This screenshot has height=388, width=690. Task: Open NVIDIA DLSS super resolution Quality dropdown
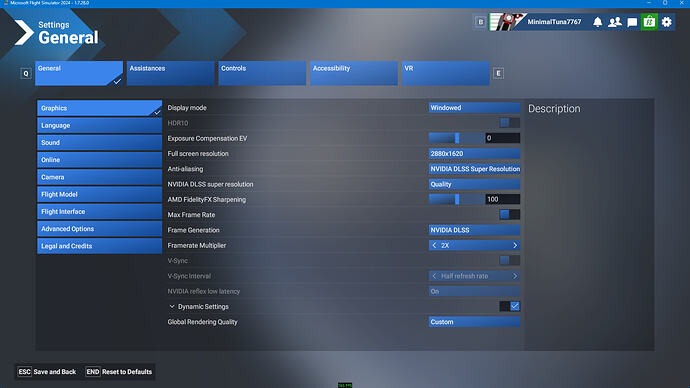click(x=474, y=184)
